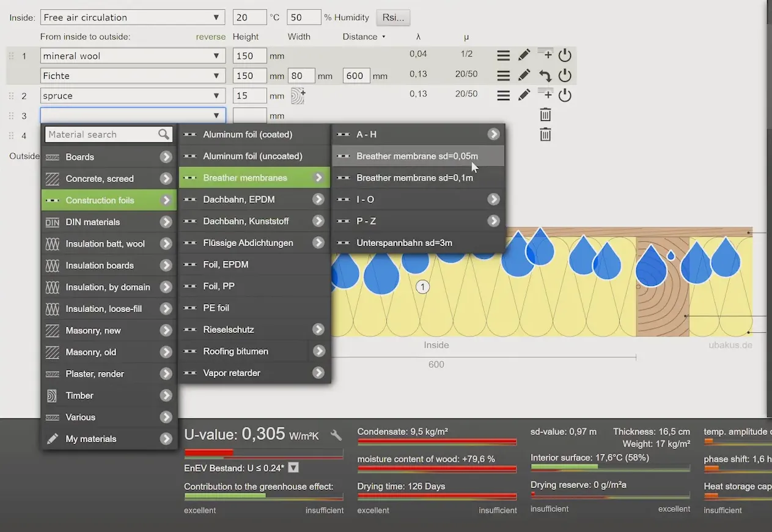
Task: Expand the EnEV Bestand dropdown arrow
Action: click(293, 468)
